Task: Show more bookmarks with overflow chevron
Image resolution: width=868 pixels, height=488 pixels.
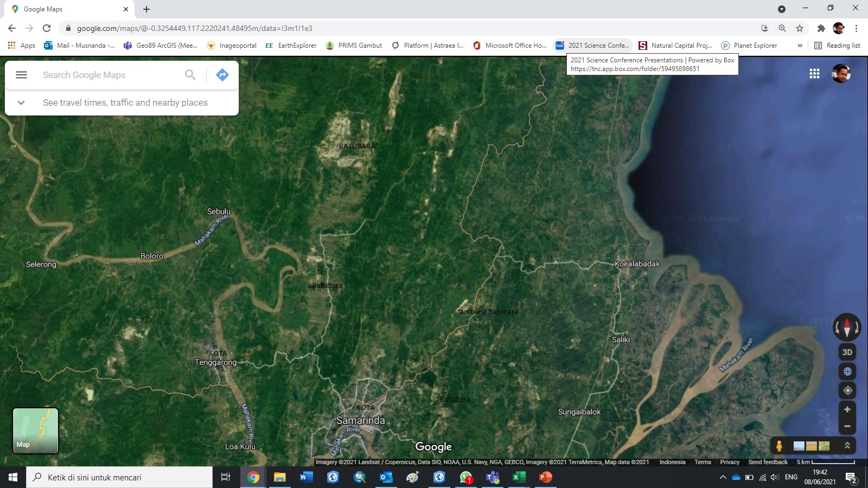Action: (800, 46)
